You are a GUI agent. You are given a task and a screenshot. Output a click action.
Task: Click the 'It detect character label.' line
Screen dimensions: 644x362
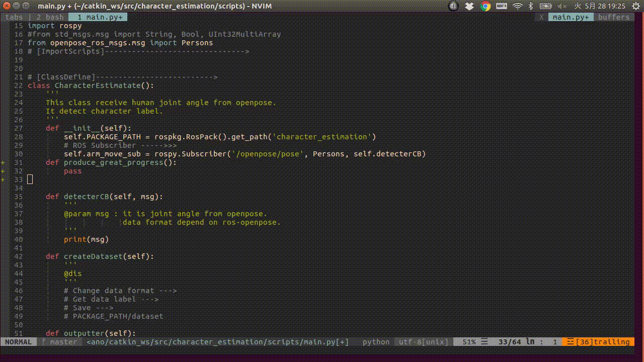pyautogui.click(x=104, y=111)
